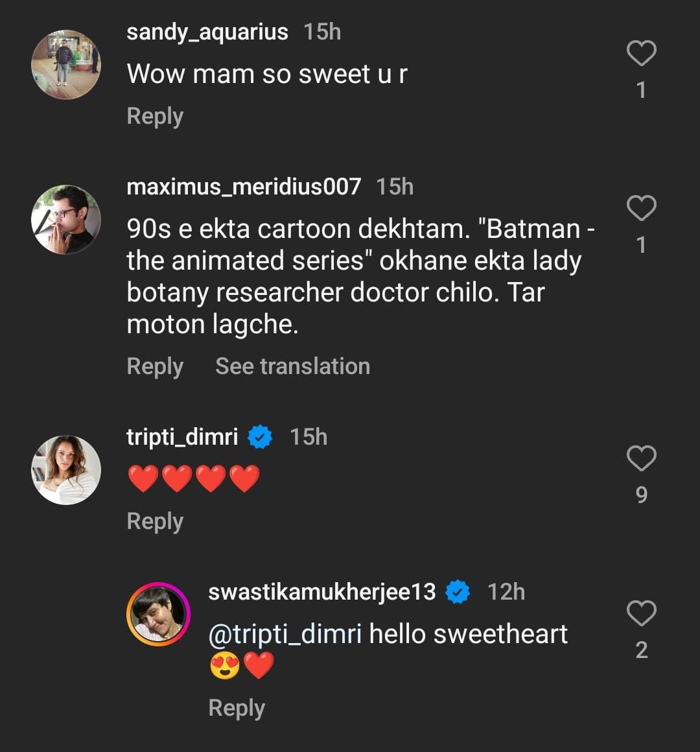Reply to tripti_dimri's comment
Screen dimensions: 700x752
[x=155, y=521]
